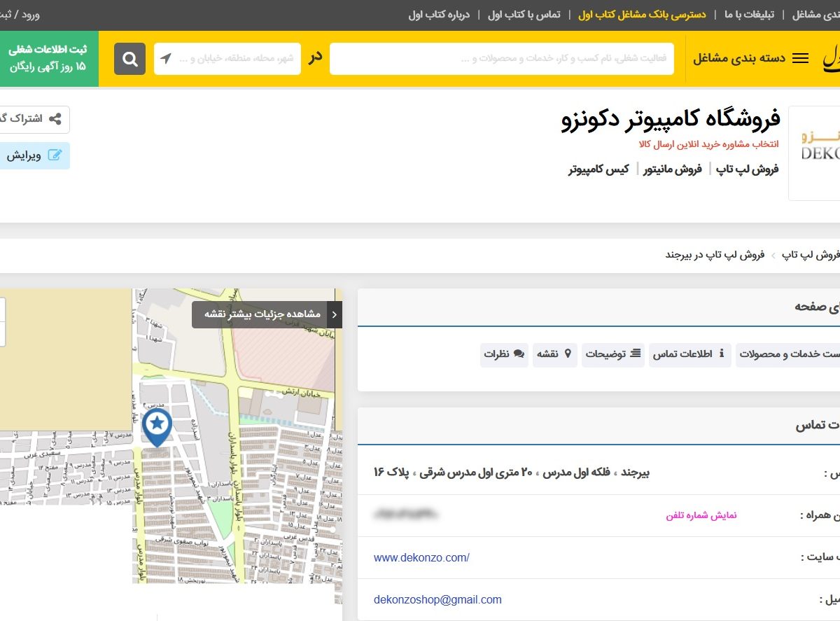
Task: Click the business title فروشگاه کامپیوتر دکونزو
Action: [x=671, y=120]
